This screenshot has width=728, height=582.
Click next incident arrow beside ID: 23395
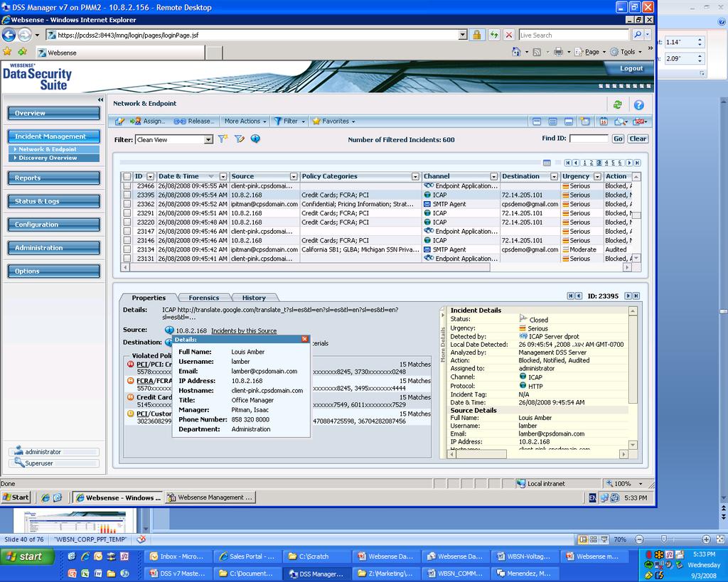pyautogui.click(x=628, y=296)
